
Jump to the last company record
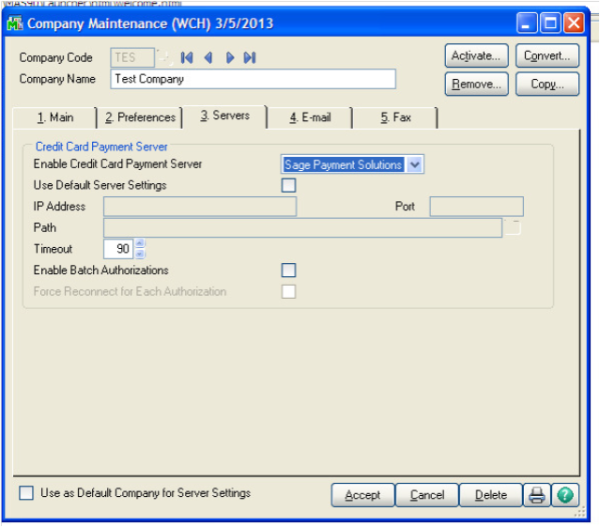click(249, 58)
